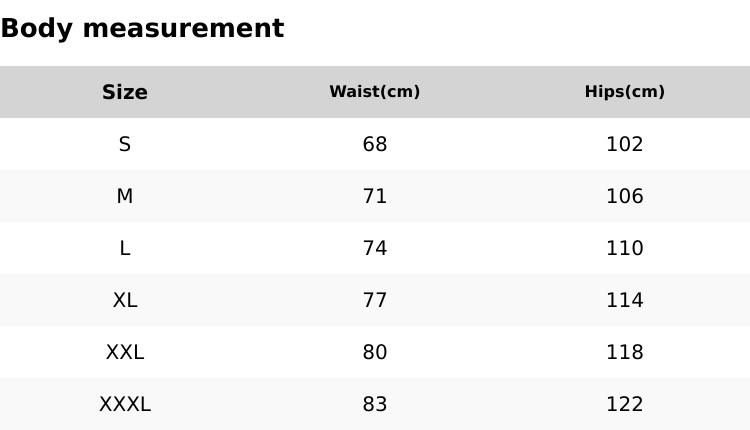
Task: Click hips value 110
Action: click(625, 248)
